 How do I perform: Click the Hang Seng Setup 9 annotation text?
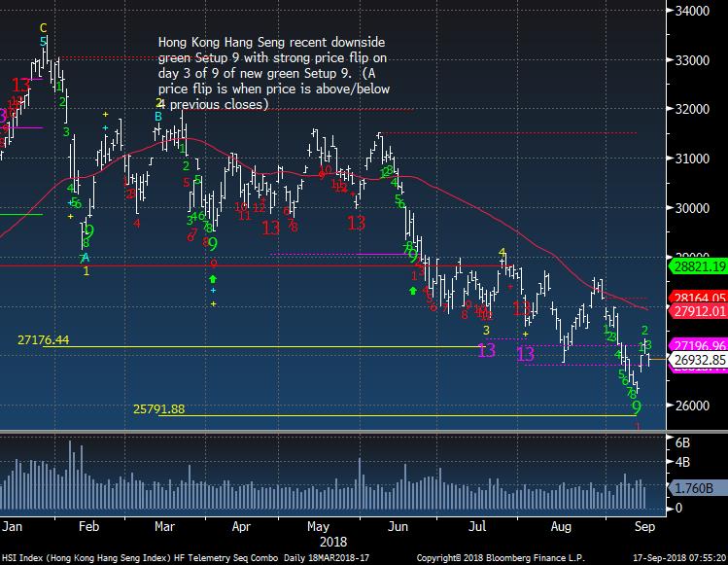[x=273, y=73]
